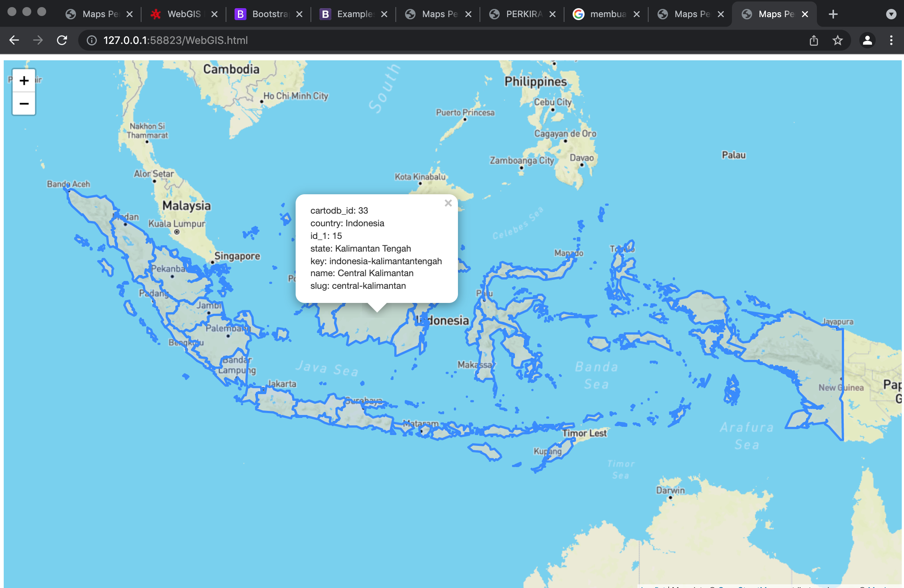Open the tab overflow chevron control
This screenshot has height=588, width=904.
(891, 14)
